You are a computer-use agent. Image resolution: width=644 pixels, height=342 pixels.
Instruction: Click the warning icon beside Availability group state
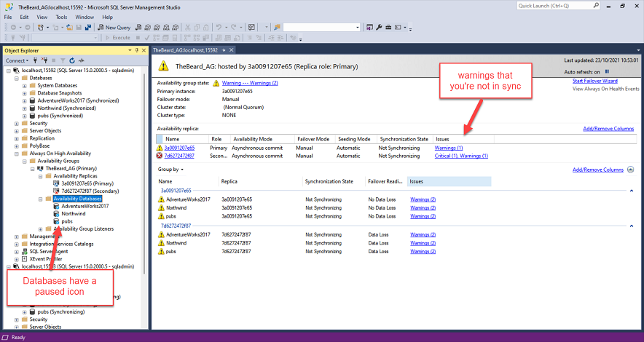(216, 83)
